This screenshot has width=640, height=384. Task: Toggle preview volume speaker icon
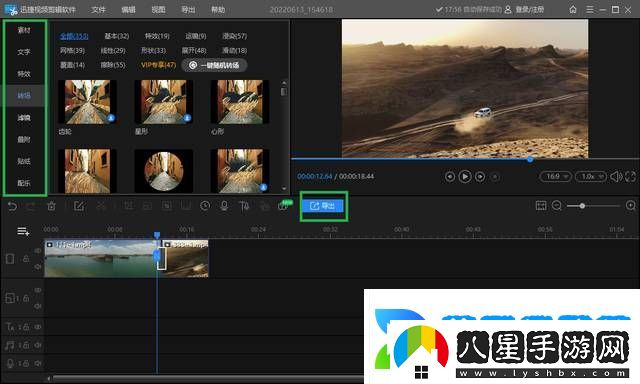point(616,176)
